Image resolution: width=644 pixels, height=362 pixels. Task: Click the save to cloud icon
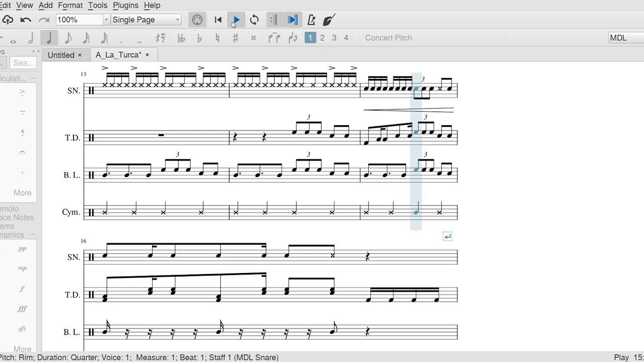point(8,20)
